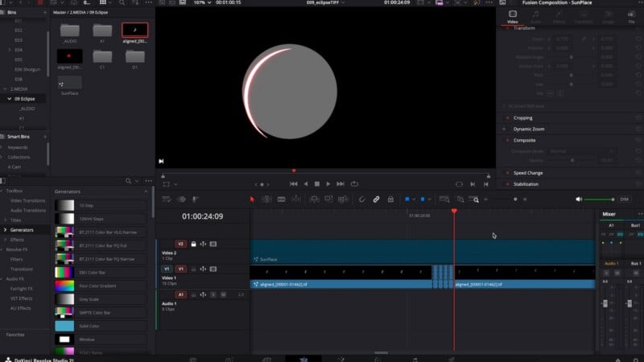Click the blue flag icon in timeline toolbar
This screenshot has width=644, height=362.
[407, 200]
